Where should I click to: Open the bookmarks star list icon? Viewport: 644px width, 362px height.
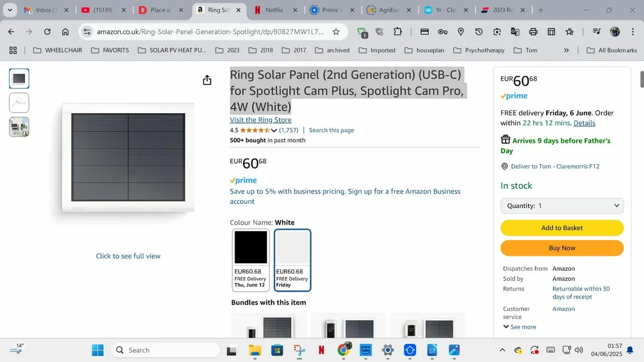(569, 32)
